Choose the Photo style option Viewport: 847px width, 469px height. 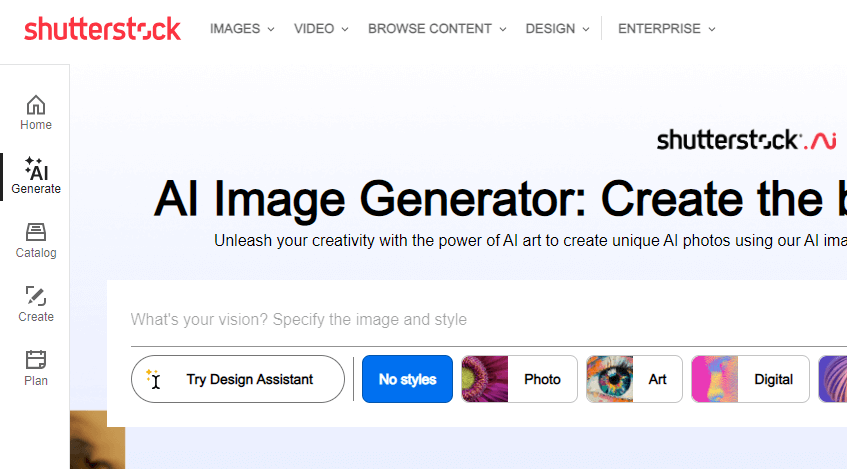pos(519,379)
